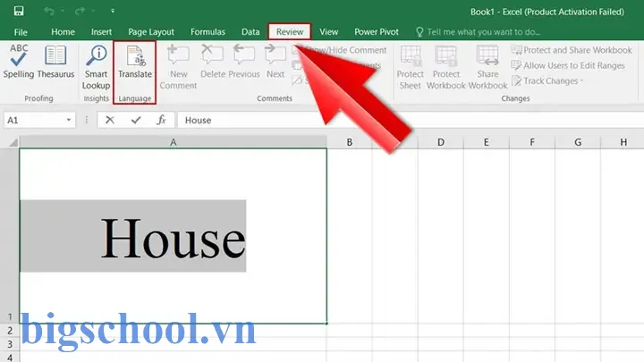
Task: Run the Spelling check
Action: pos(19,61)
